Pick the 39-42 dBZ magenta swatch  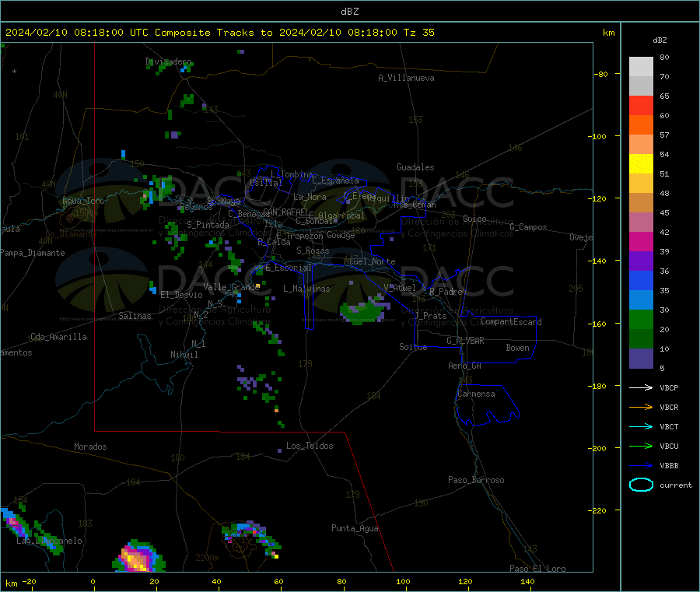[x=641, y=242]
